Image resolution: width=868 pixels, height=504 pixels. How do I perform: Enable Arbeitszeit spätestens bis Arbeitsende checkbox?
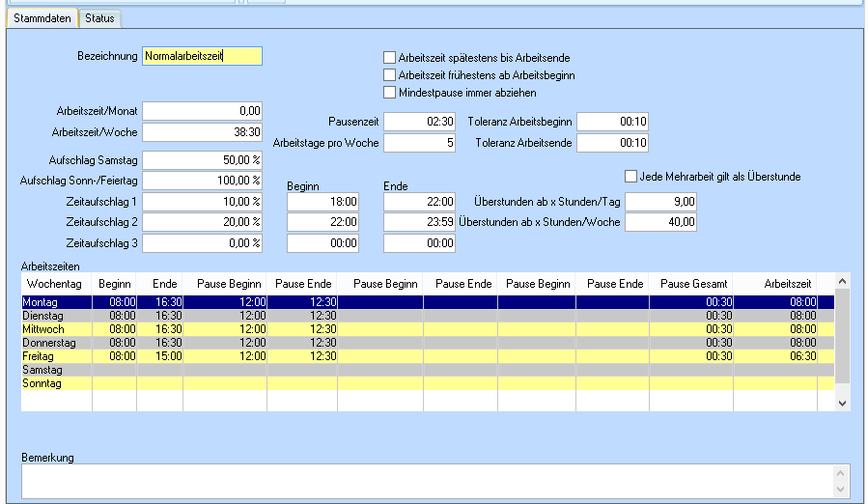390,57
